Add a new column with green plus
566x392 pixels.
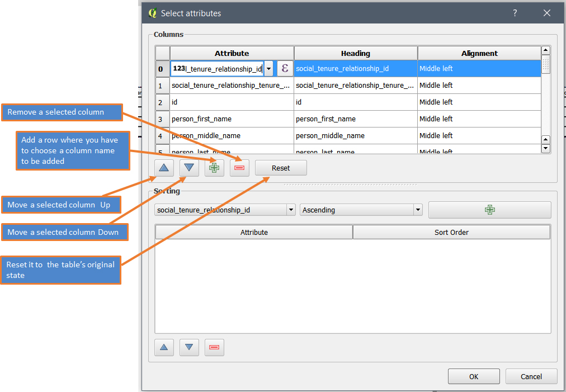pyautogui.click(x=214, y=168)
